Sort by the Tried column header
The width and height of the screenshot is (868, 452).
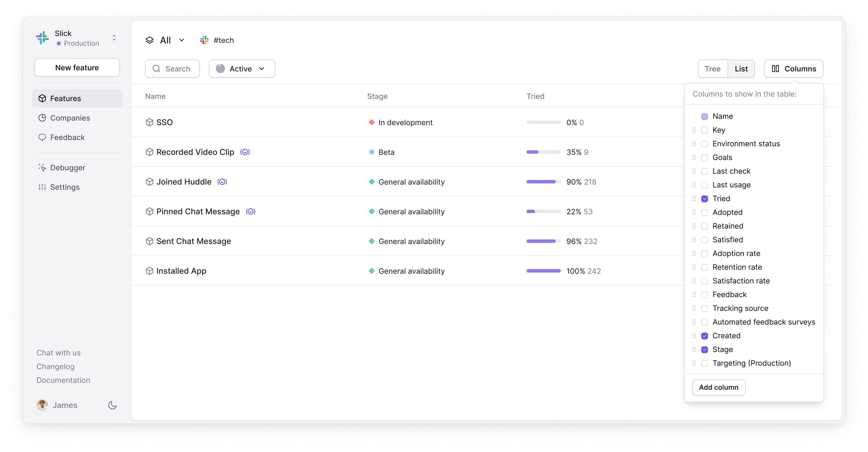(x=535, y=96)
